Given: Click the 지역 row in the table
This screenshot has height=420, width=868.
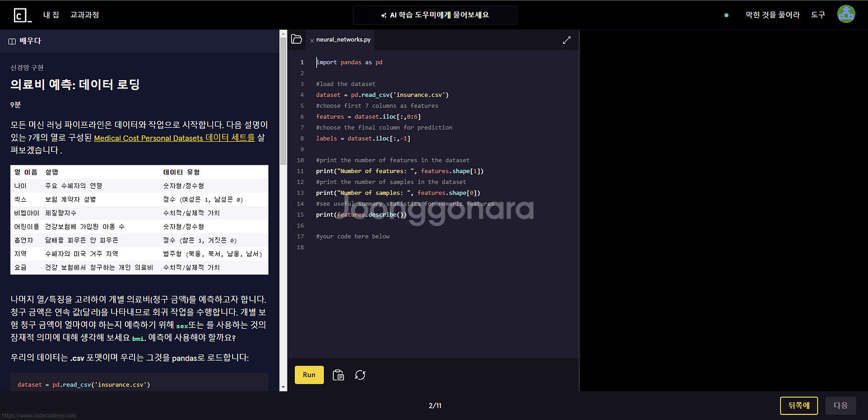Looking at the screenshot, I should 140,254.
